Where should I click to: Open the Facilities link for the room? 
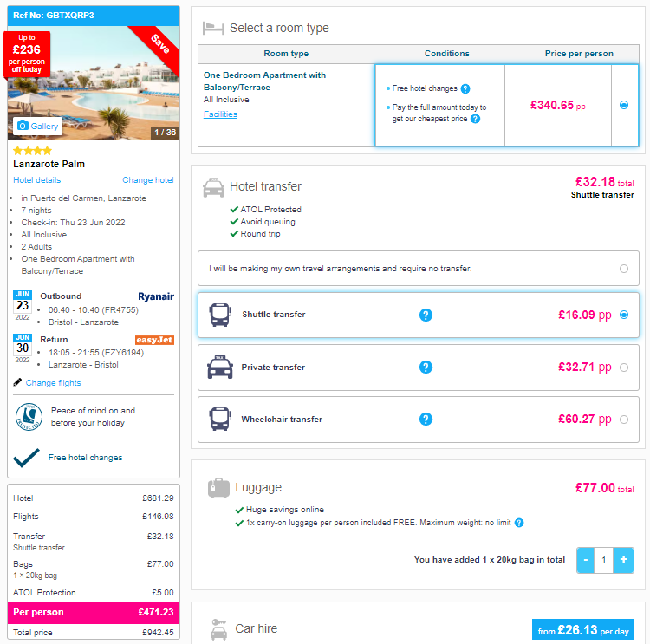point(220,114)
